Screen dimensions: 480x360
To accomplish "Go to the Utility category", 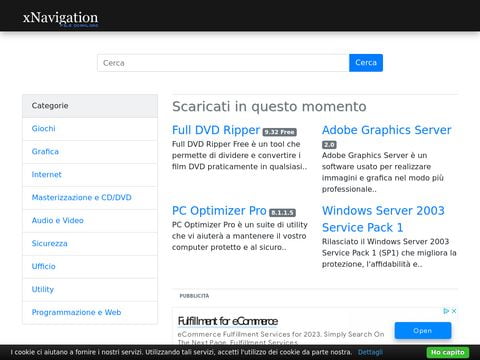I will pyautogui.click(x=42, y=290).
